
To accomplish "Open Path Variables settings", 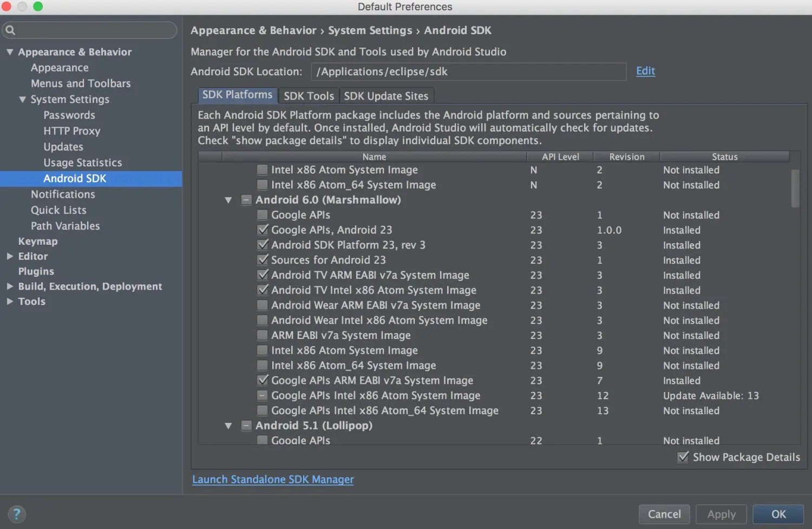I will pos(66,226).
